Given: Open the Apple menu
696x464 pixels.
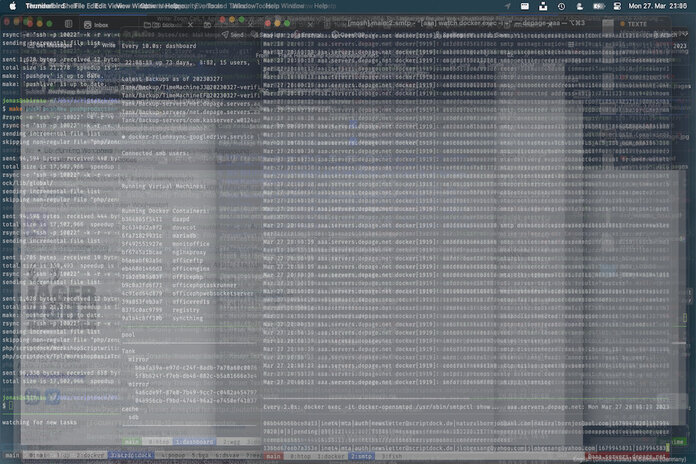Looking at the screenshot, I should (x=13, y=6).
